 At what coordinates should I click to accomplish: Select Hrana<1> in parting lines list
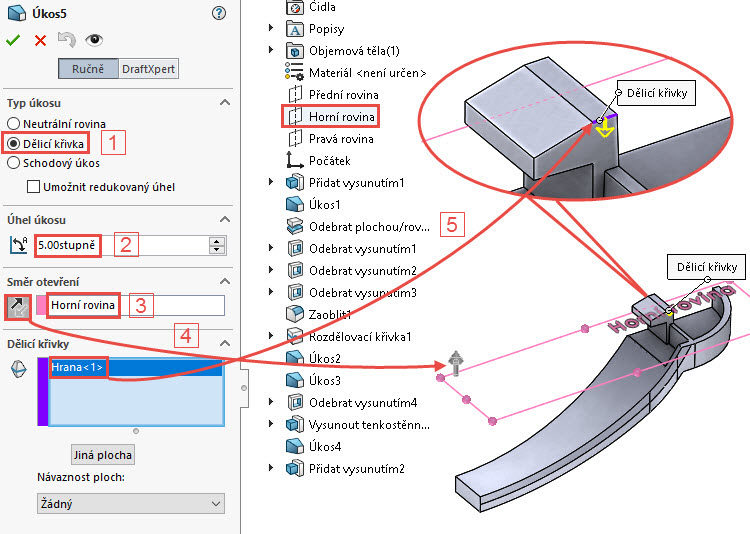click(x=136, y=367)
